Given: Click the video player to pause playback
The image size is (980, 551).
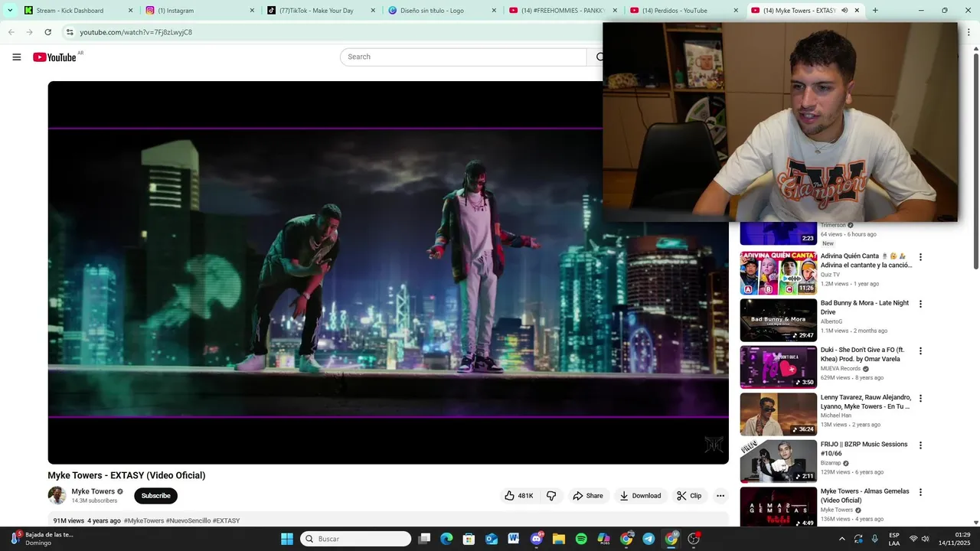Looking at the screenshot, I should coord(388,272).
